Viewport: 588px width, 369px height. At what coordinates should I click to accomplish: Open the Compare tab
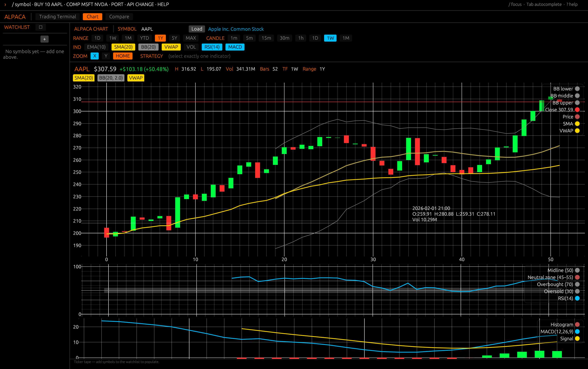tap(119, 17)
